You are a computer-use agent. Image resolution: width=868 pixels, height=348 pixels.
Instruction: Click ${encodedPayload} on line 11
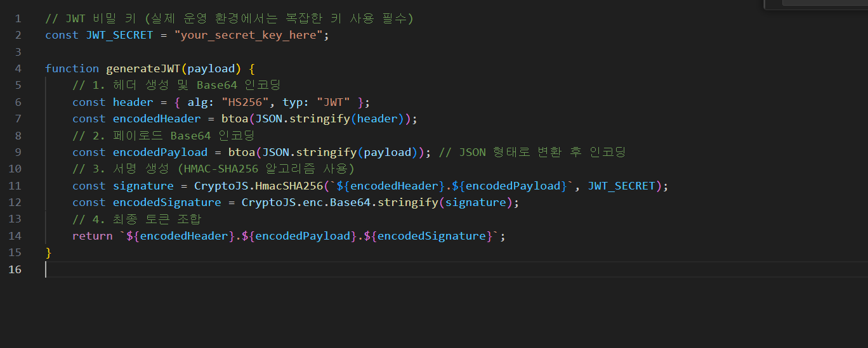click(509, 186)
